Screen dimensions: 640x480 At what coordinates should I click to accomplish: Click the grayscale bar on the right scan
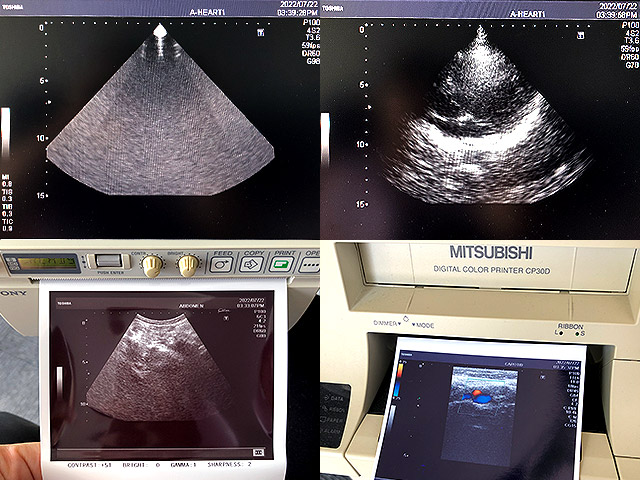pos(325,140)
